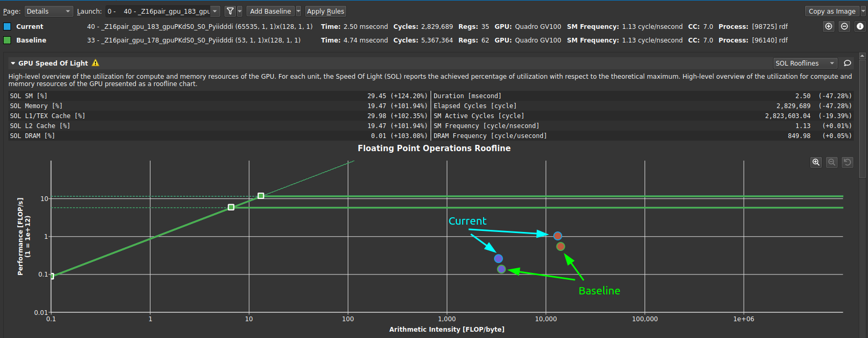Click the green Baseline color swatch
868x338 pixels.
click(x=7, y=40)
